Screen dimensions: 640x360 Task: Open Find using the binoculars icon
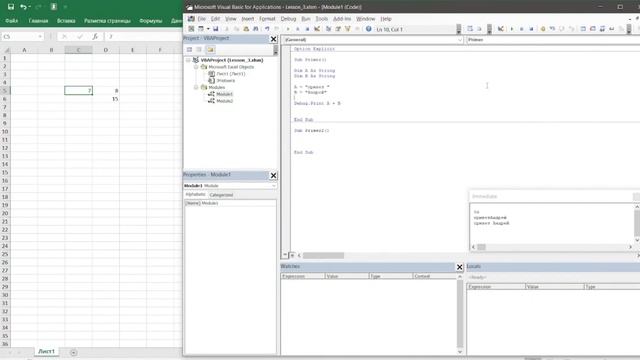(x=256, y=29)
